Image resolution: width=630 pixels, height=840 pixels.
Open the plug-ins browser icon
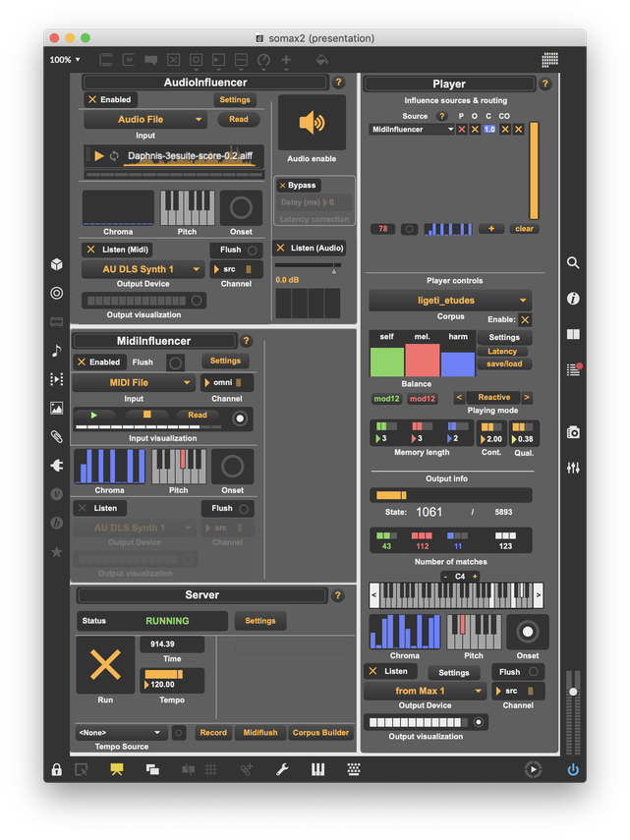[56, 466]
